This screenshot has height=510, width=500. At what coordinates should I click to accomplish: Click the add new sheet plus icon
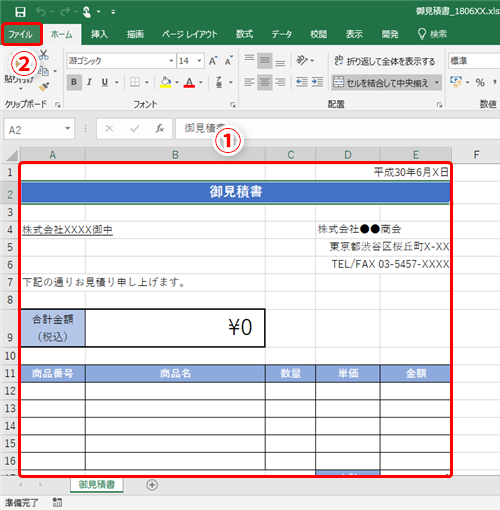(152, 485)
